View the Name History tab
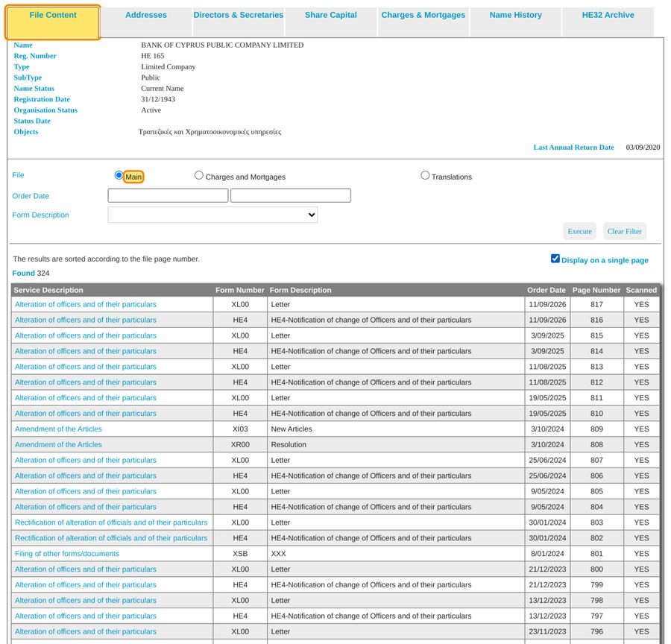The image size is (671, 644). [516, 21]
